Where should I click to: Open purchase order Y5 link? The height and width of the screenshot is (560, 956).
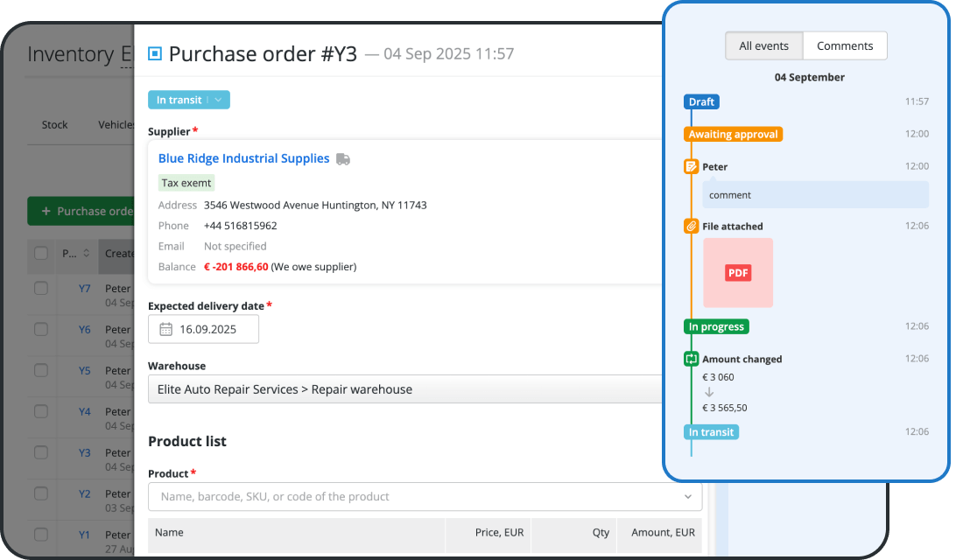click(84, 370)
